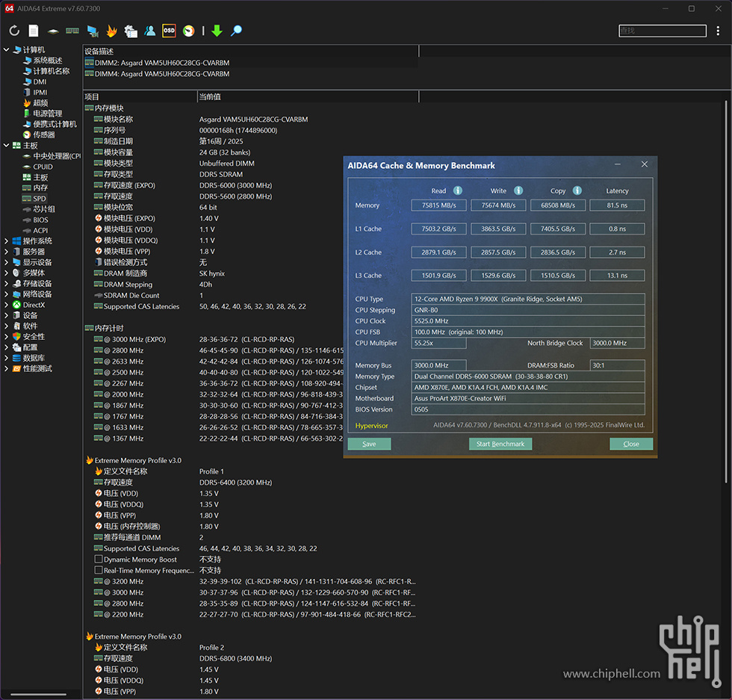Launch the flame stability test icon
Viewport: 732px width, 700px height.
point(111,31)
